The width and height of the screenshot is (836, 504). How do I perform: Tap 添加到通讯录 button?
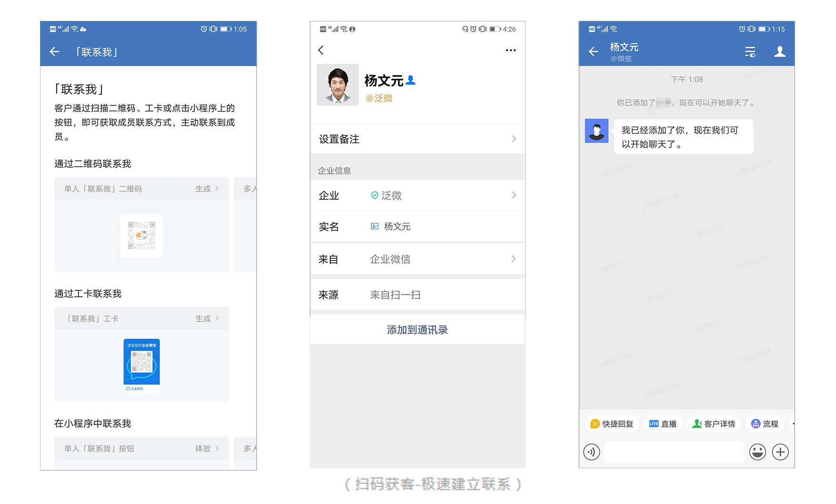pyautogui.click(x=417, y=330)
